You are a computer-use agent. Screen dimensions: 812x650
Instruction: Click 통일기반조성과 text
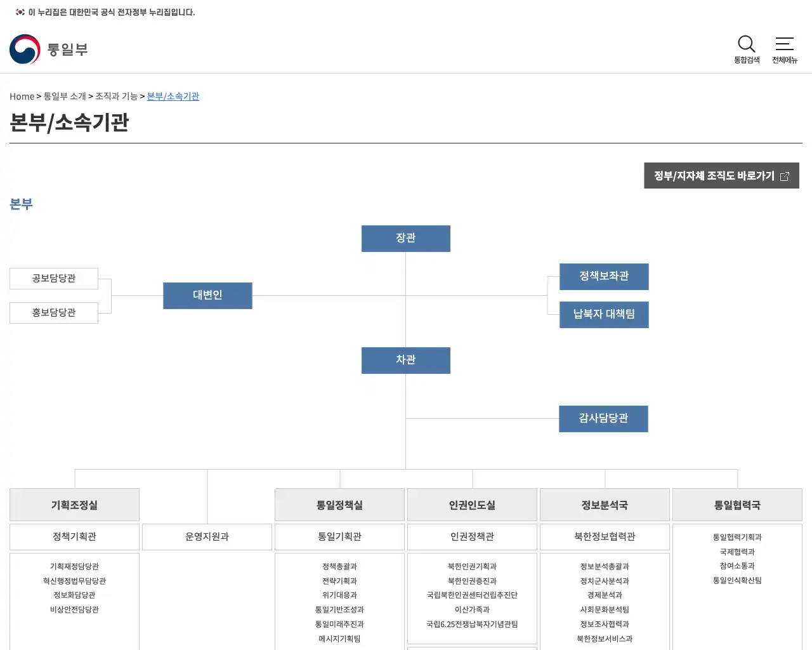[x=339, y=609]
